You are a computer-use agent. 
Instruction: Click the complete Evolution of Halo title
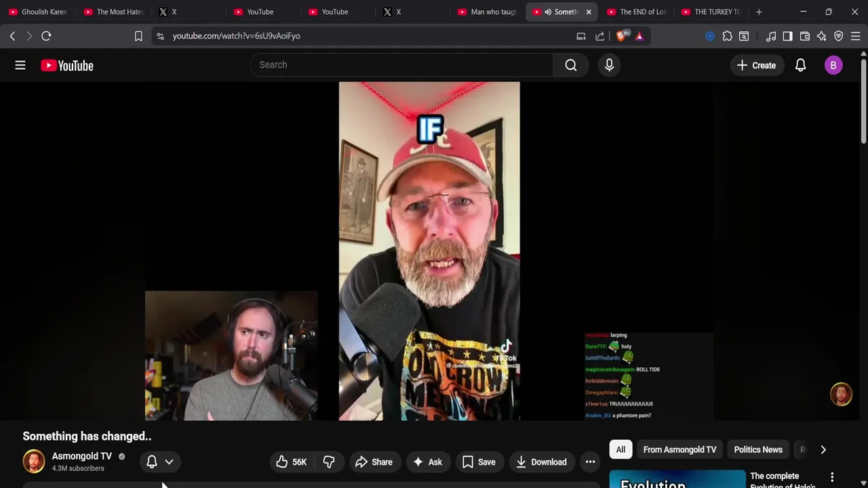tap(783, 481)
